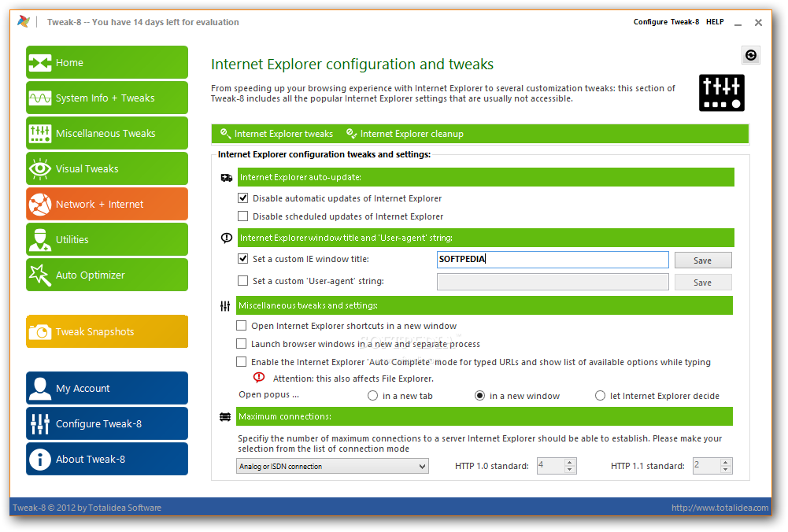Click the custom User-agent string field
788x532 pixels.
(553, 282)
